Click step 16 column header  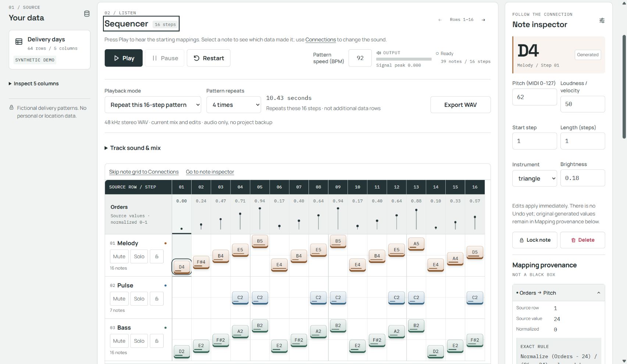tap(475, 187)
